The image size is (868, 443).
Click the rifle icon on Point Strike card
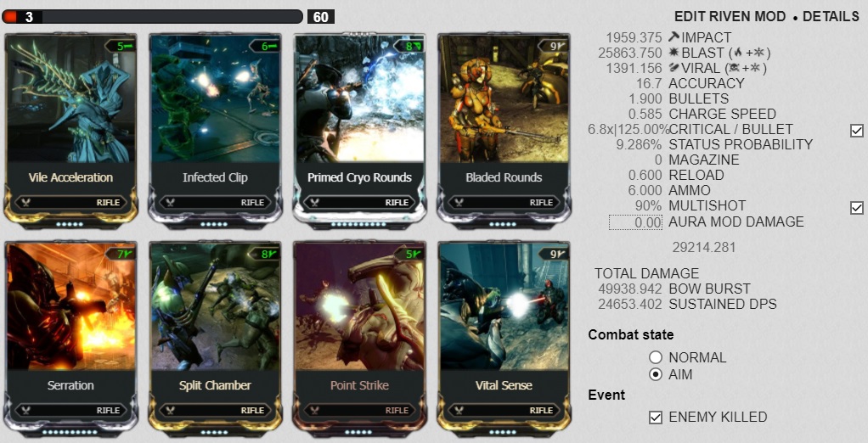tap(314, 411)
